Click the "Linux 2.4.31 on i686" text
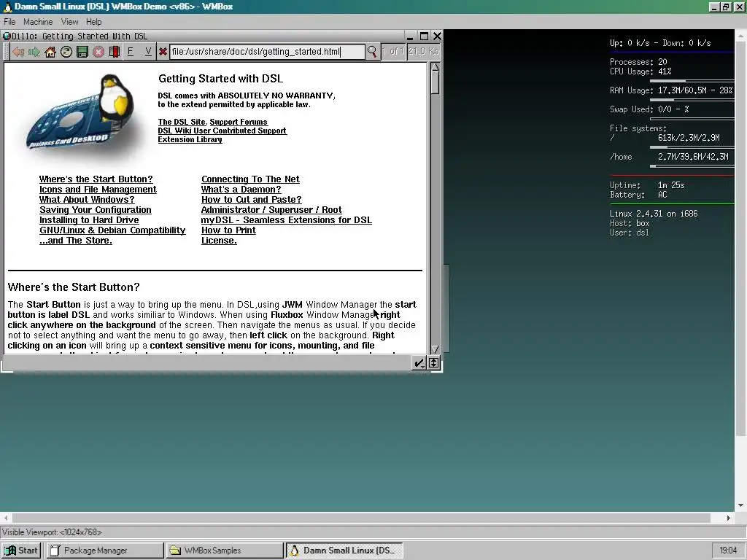The height and width of the screenshot is (560, 747). (654, 214)
